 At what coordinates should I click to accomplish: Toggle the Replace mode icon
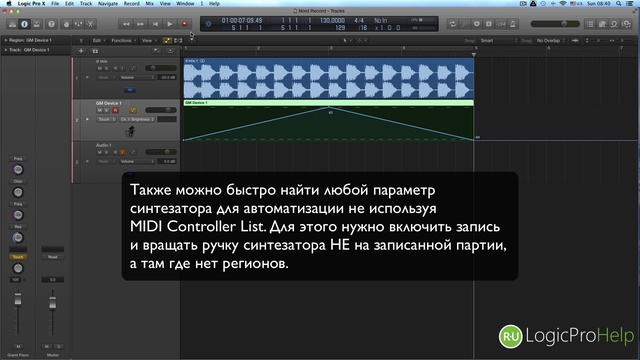(476, 24)
